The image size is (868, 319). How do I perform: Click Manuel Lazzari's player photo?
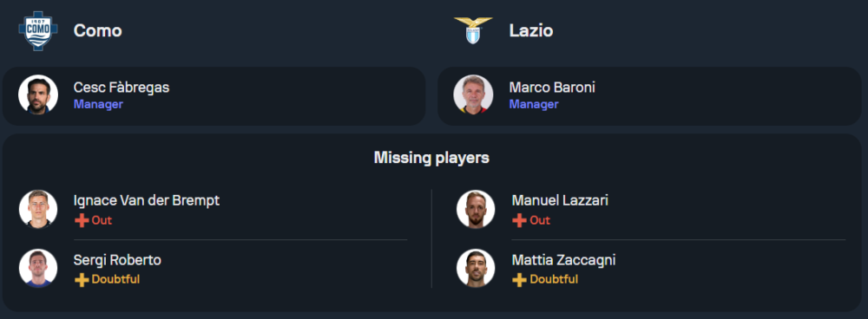tap(476, 209)
